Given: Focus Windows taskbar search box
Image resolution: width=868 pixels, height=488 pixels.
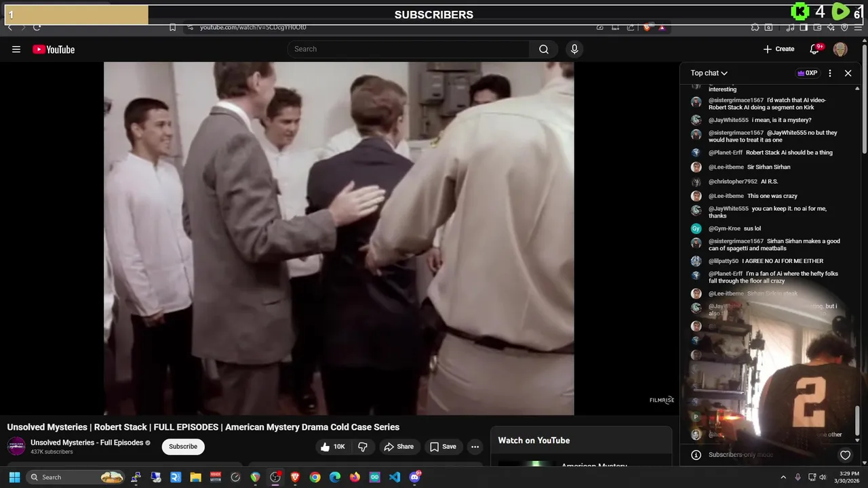Looking at the screenshot, I should coord(76,477).
